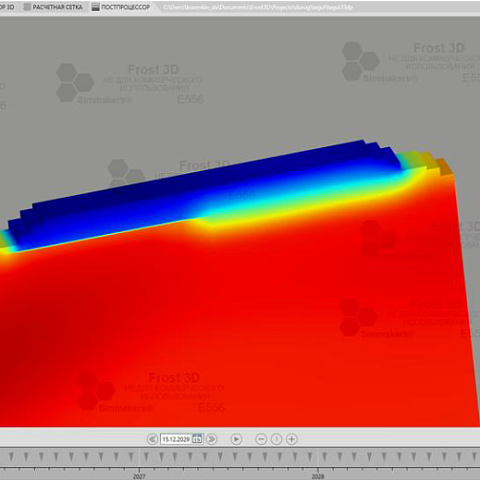Select the timeline marker above the 2028 label
480x480 pixels.
(x=324, y=456)
